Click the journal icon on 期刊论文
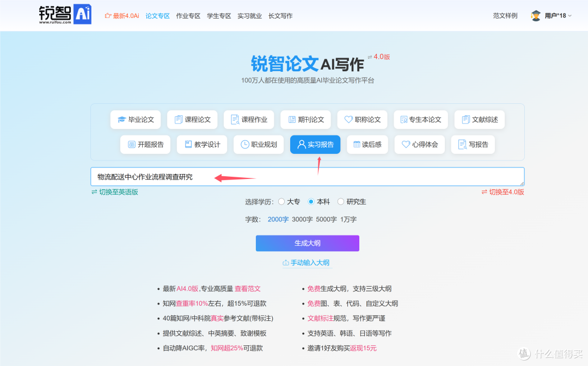 click(x=292, y=120)
